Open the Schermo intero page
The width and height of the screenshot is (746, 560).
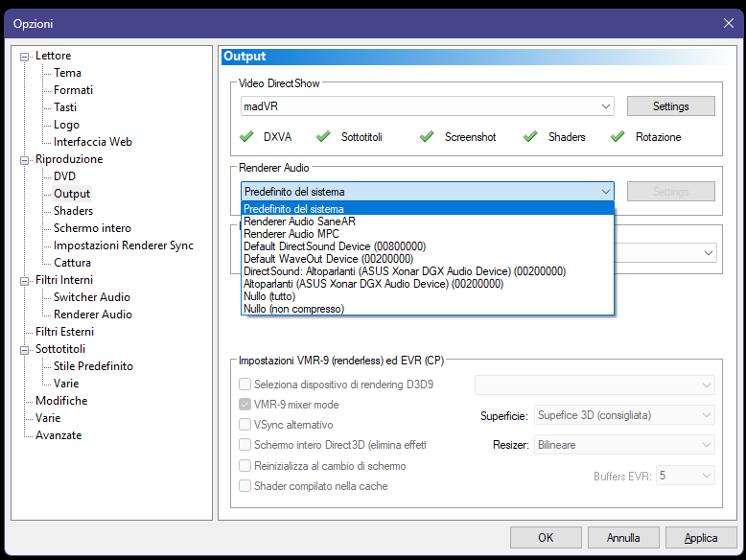click(92, 228)
